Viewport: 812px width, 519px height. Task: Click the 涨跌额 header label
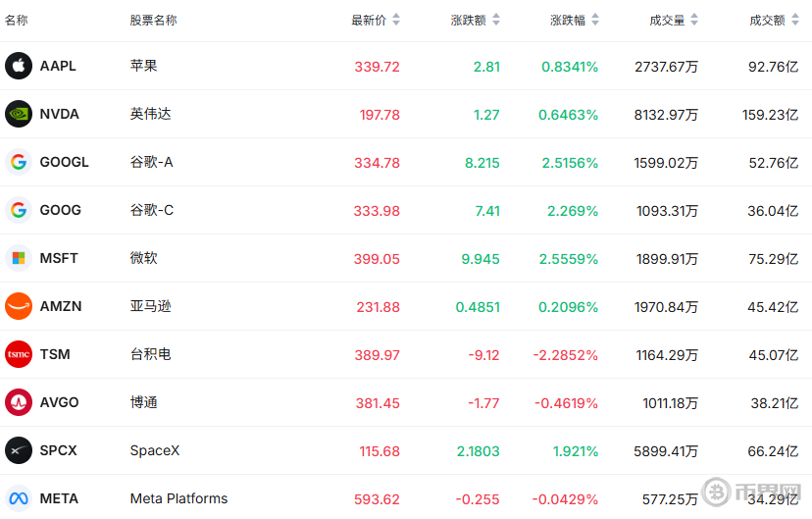(x=468, y=21)
